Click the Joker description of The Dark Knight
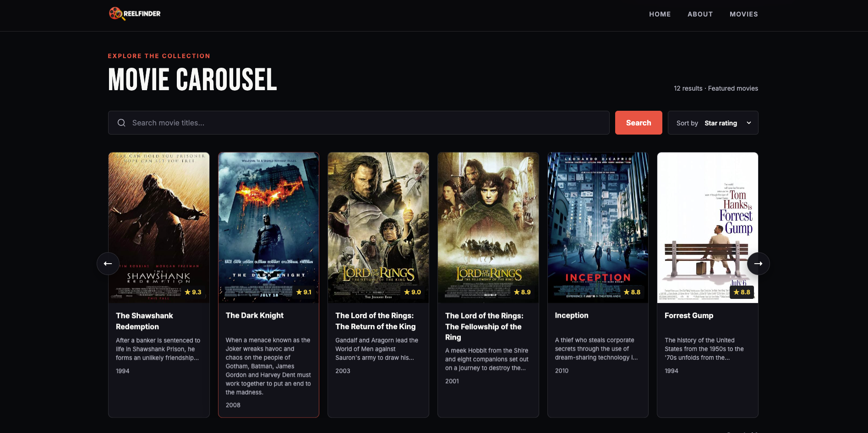This screenshot has width=868, height=433. [x=268, y=366]
